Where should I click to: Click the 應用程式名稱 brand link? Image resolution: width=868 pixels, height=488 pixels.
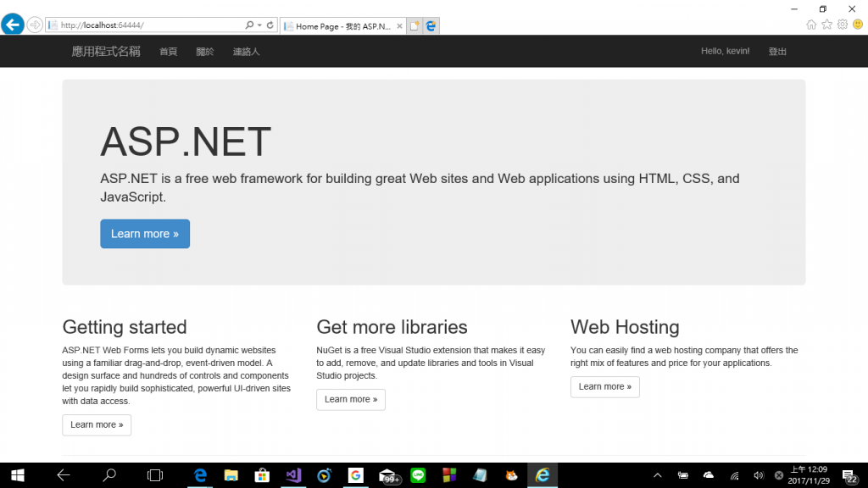click(x=106, y=52)
